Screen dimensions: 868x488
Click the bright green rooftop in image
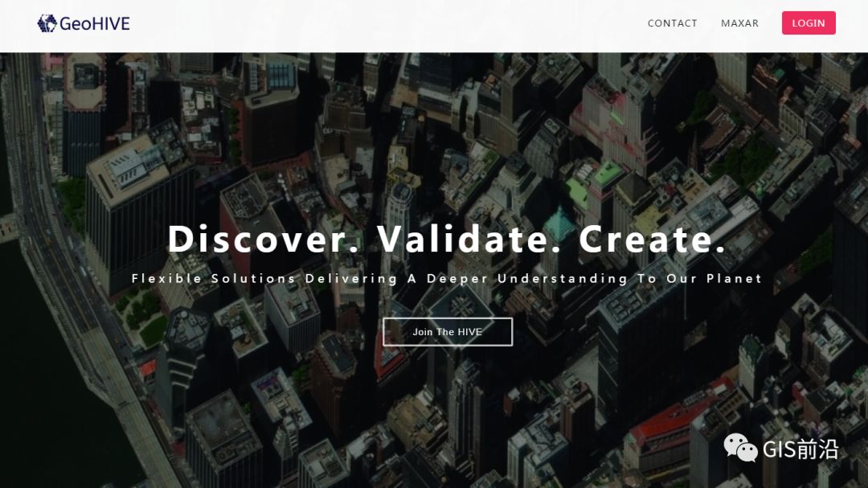[x=608, y=173]
